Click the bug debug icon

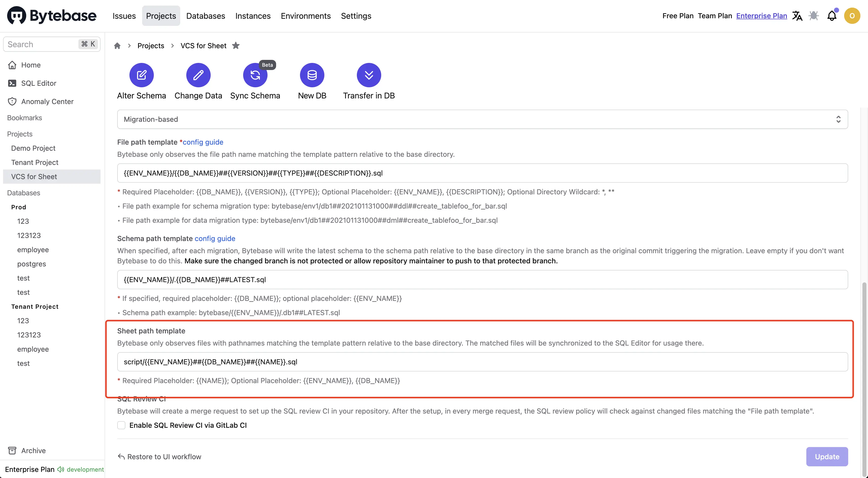tap(814, 16)
